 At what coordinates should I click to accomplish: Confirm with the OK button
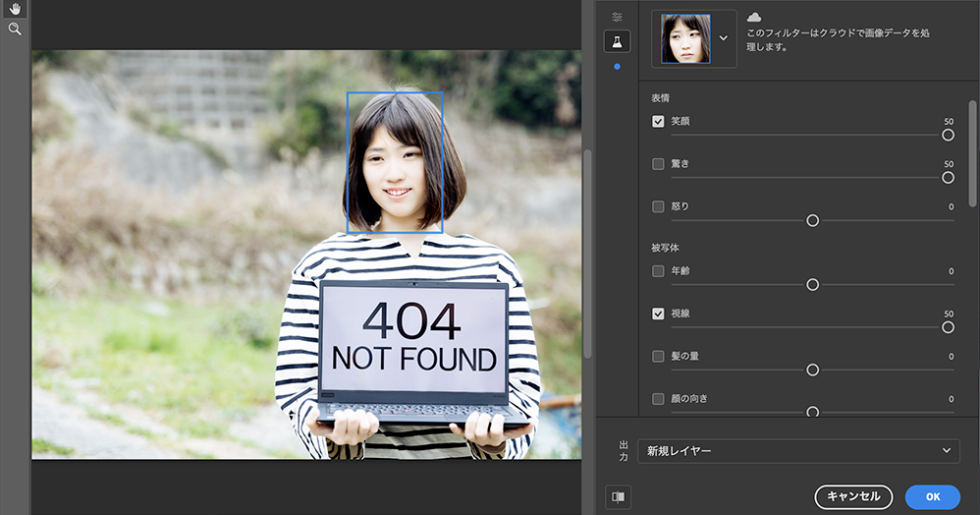click(x=932, y=497)
